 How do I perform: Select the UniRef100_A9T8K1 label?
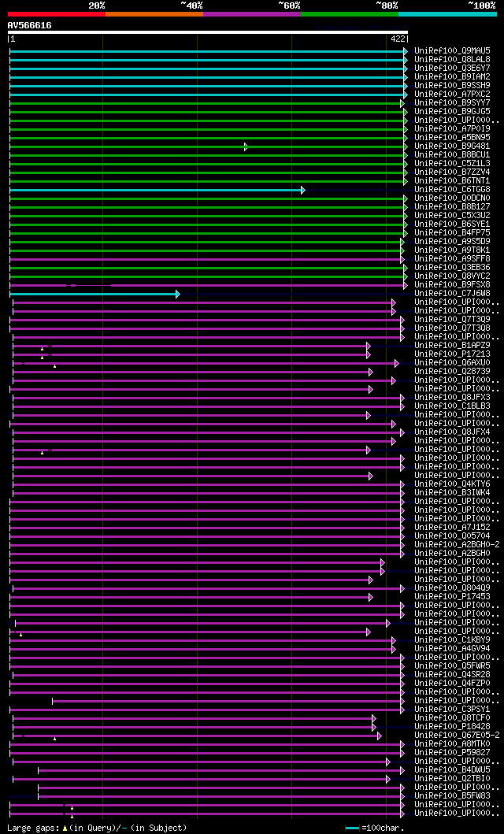453,250
